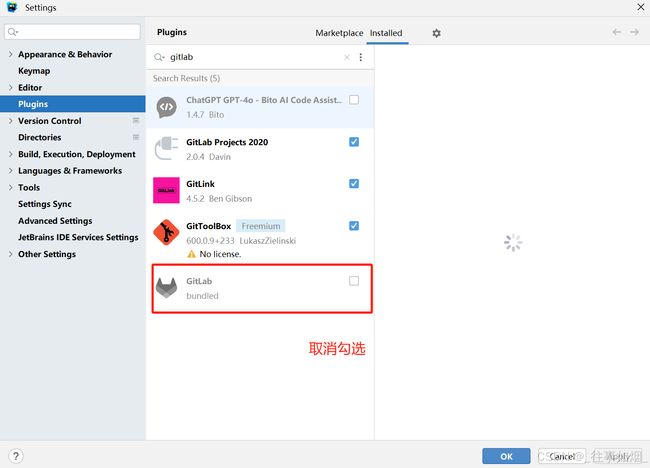The width and height of the screenshot is (650, 468).
Task: Disable the GitLink plugin checkbox
Action: point(354,184)
